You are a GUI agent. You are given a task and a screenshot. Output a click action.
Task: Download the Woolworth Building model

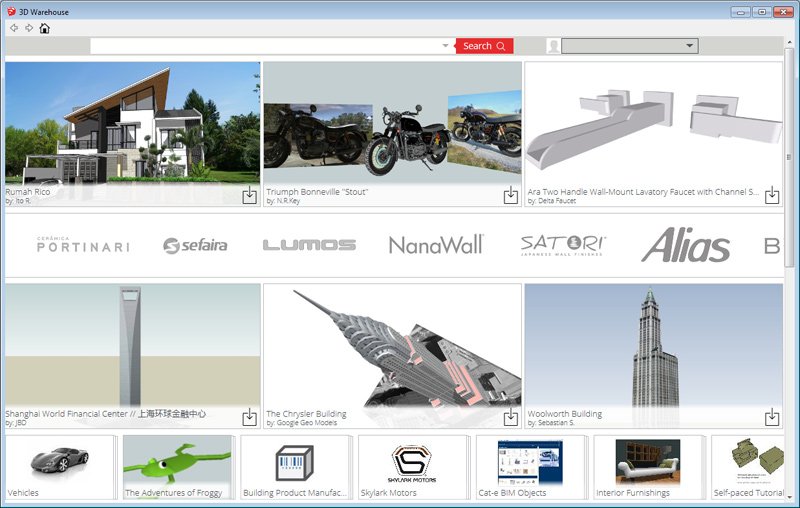pos(772,417)
